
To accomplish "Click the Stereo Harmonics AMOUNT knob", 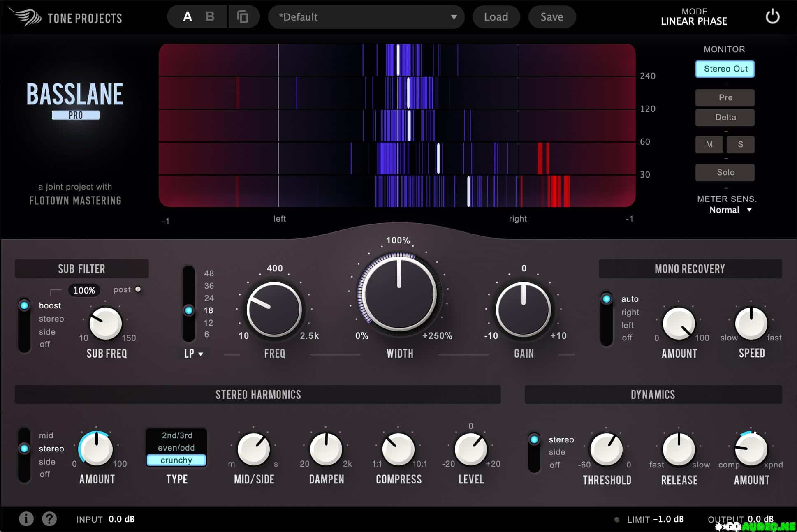I will (96, 449).
